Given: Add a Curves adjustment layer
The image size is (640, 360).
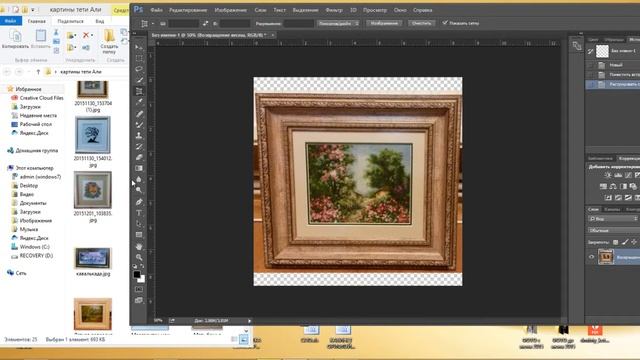Looking at the screenshot, I should click(x=628, y=175).
